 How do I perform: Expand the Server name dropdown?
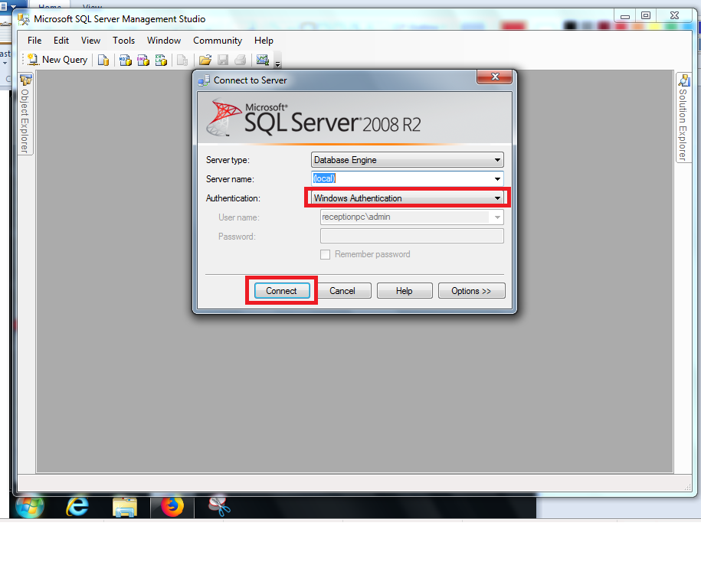tap(497, 178)
